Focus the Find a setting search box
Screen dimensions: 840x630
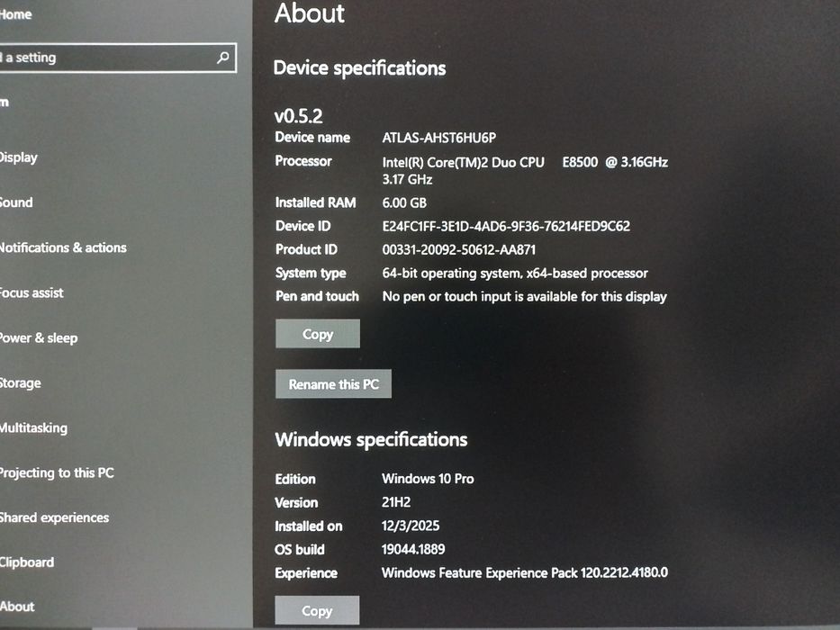tap(117, 58)
